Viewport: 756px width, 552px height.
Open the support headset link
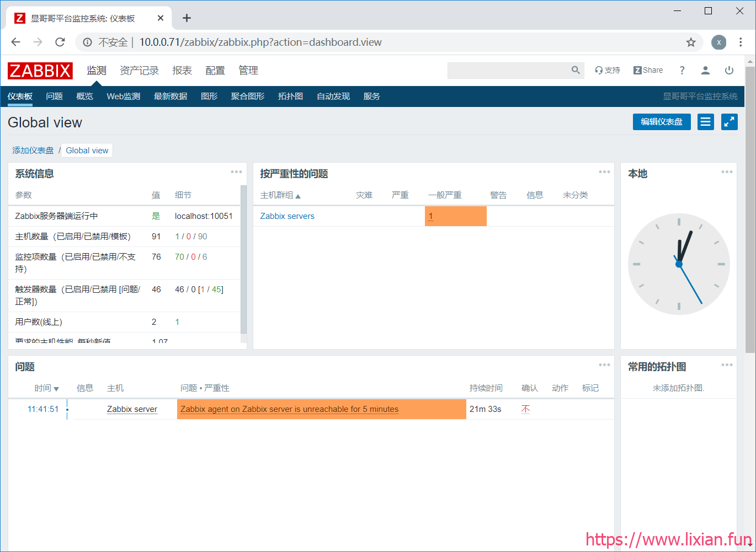(x=607, y=70)
